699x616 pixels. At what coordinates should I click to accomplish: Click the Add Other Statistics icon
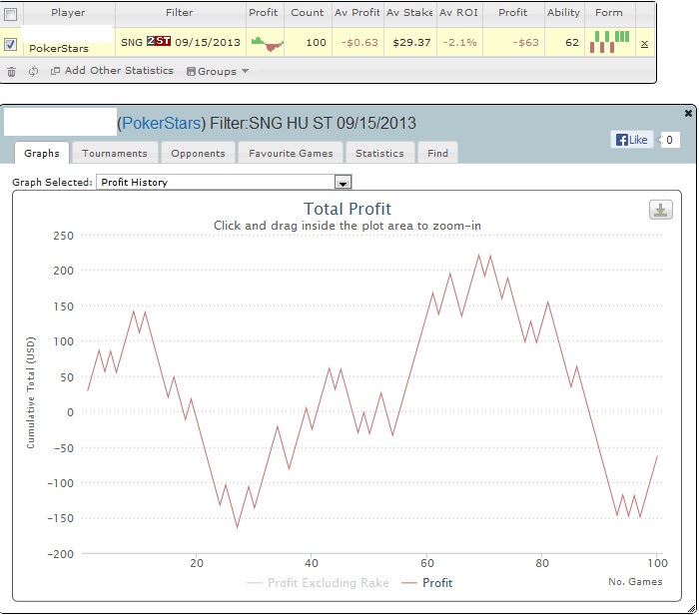[x=55, y=71]
